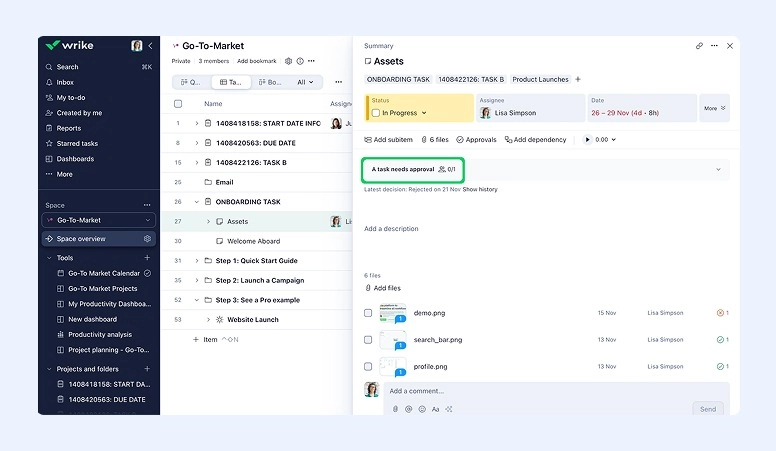Open the Inbox
This screenshot has width=776, height=451.
pyautogui.click(x=65, y=82)
